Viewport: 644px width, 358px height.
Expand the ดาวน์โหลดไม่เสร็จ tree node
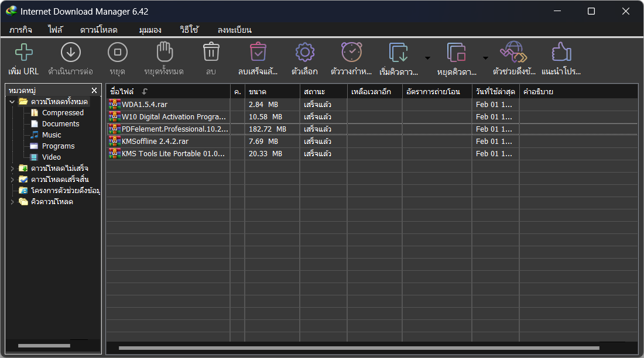coord(12,168)
